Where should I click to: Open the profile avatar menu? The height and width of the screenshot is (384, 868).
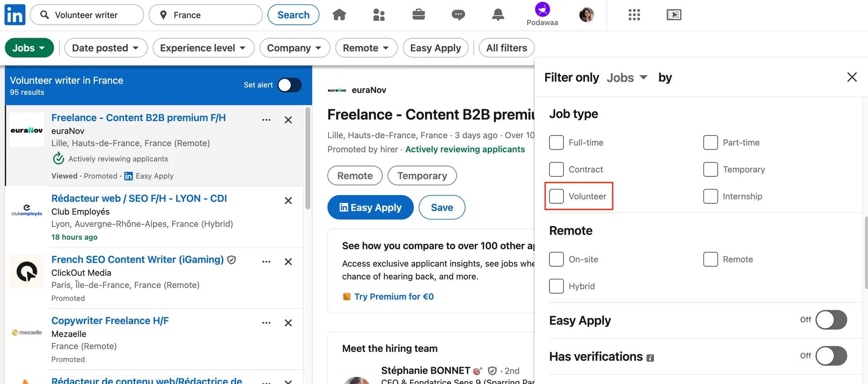point(586,15)
